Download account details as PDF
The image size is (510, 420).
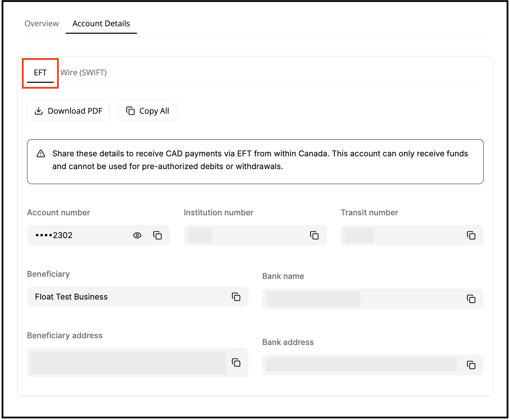pos(68,111)
